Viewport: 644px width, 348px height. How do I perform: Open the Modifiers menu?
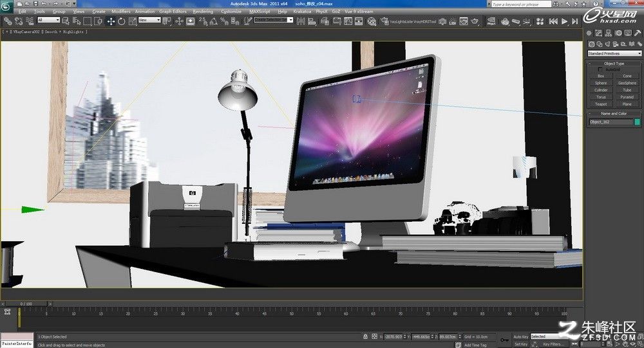pyautogui.click(x=121, y=12)
